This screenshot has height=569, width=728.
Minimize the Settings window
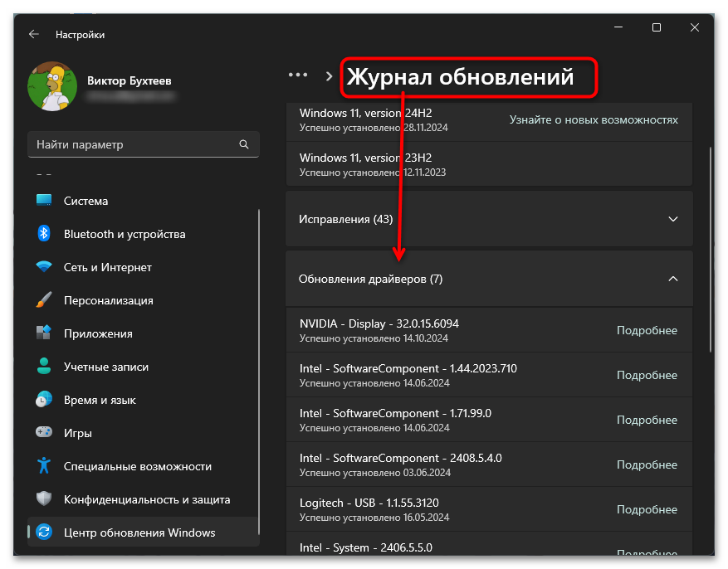tap(618, 27)
